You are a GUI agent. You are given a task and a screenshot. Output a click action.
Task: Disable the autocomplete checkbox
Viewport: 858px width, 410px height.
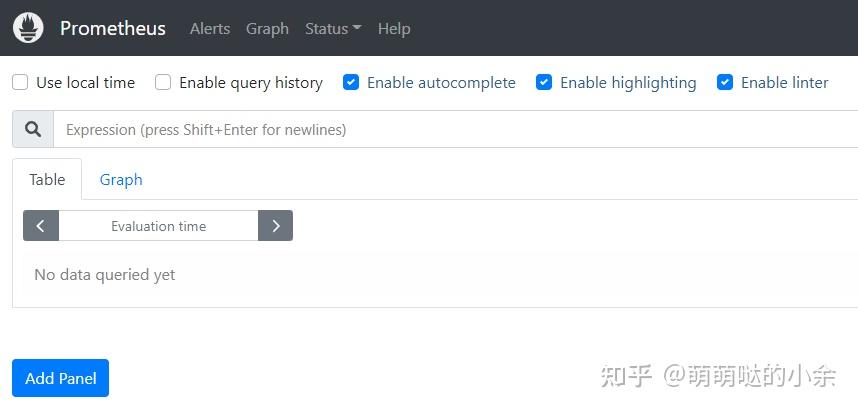pyautogui.click(x=351, y=83)
